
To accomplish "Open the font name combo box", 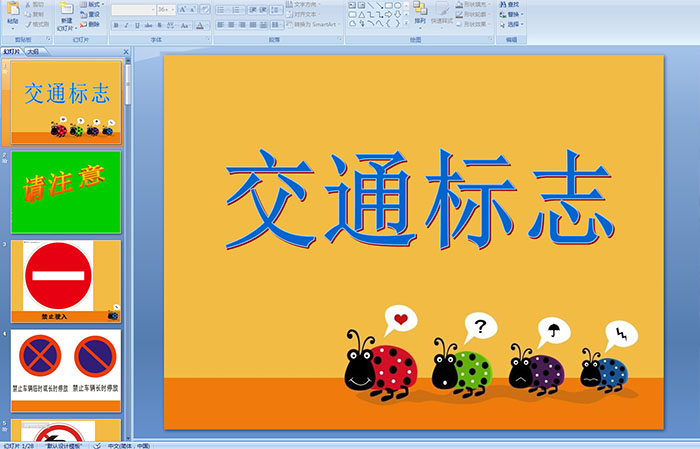I will [132, 9].
